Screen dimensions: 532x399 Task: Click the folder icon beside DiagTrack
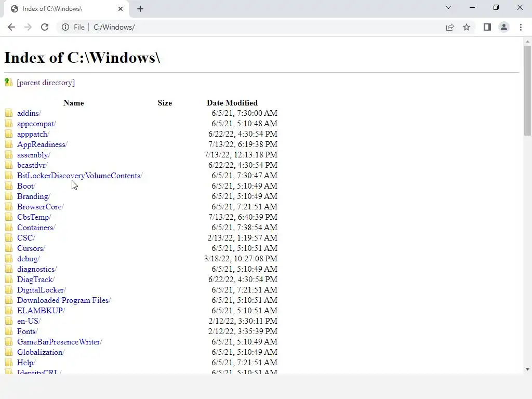click(x=9, y=279)
